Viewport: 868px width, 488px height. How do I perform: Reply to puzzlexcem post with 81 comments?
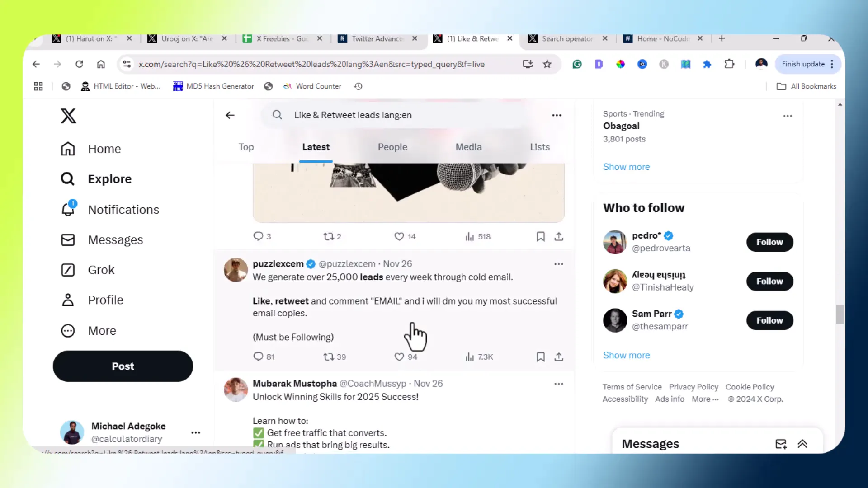(264, 357)
